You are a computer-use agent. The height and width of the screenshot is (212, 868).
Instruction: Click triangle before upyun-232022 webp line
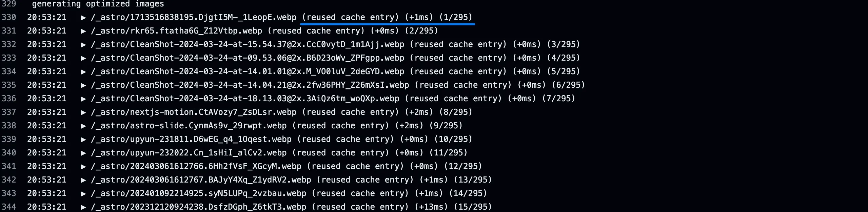click(x=83, y=153)
